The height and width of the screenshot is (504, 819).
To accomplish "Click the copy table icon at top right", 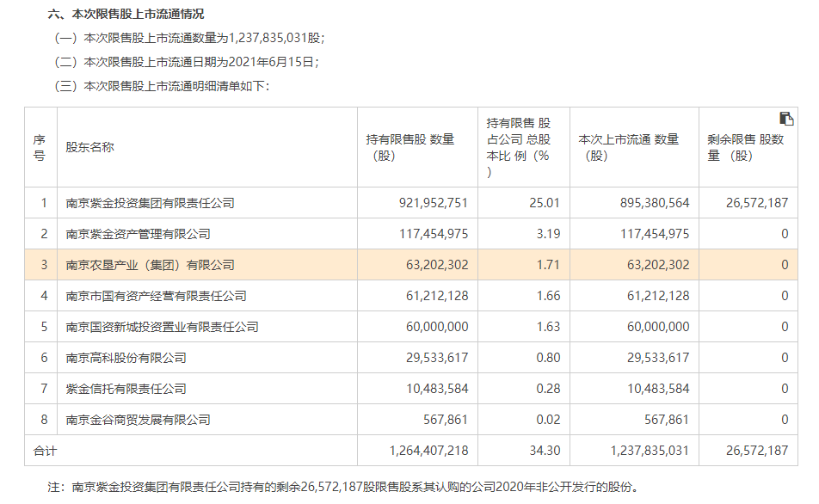I will [x=786, y=119].
